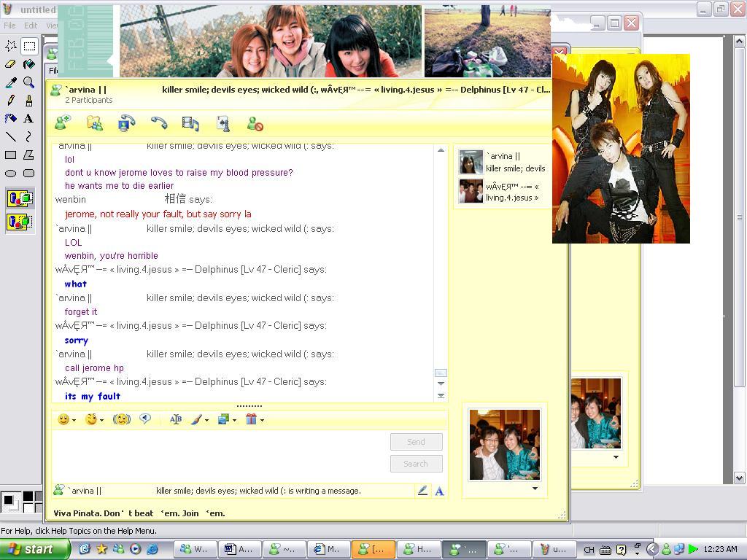The width and height of the screenshot is (747, 560).
Task: Click the wAvER contact picture thumbnail
Action: pos(471,191)
